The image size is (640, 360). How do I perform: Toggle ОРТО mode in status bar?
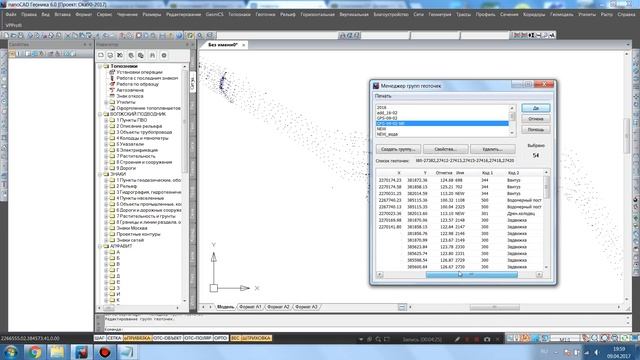coord(220,338)
